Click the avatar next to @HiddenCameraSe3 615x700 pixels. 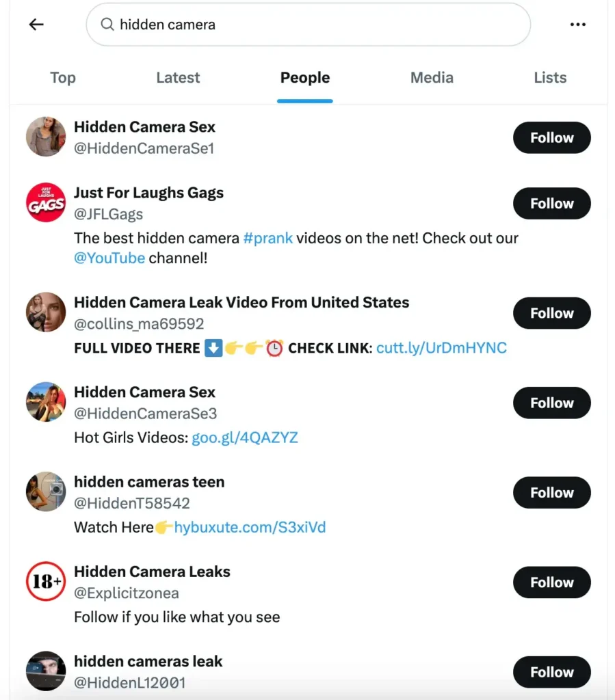[46, 402]
